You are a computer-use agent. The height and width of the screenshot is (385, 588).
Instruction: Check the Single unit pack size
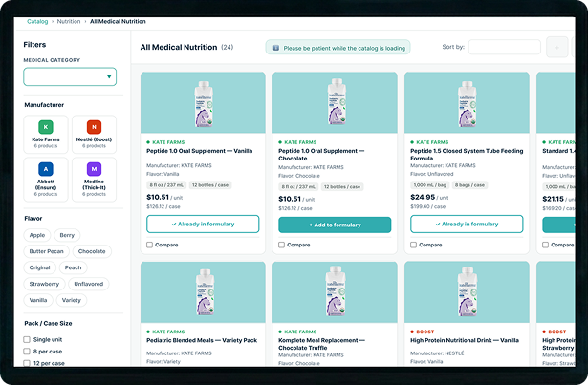point(27,340)
